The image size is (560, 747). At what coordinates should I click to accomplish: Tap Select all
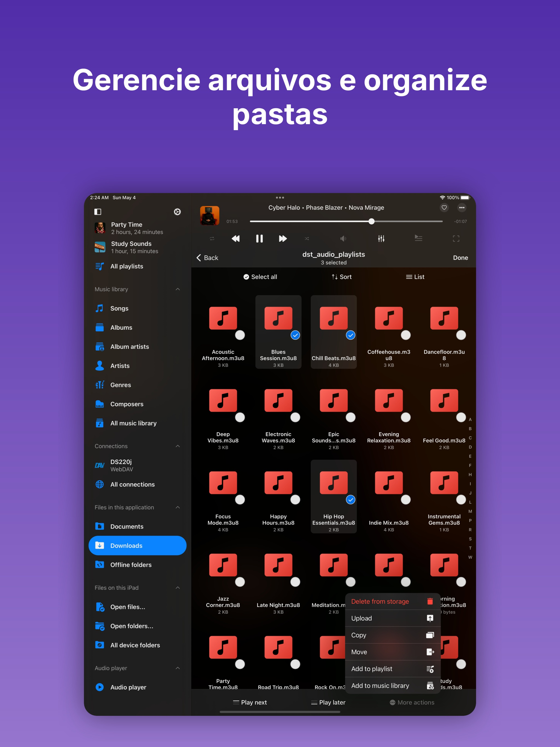[260, 277]
